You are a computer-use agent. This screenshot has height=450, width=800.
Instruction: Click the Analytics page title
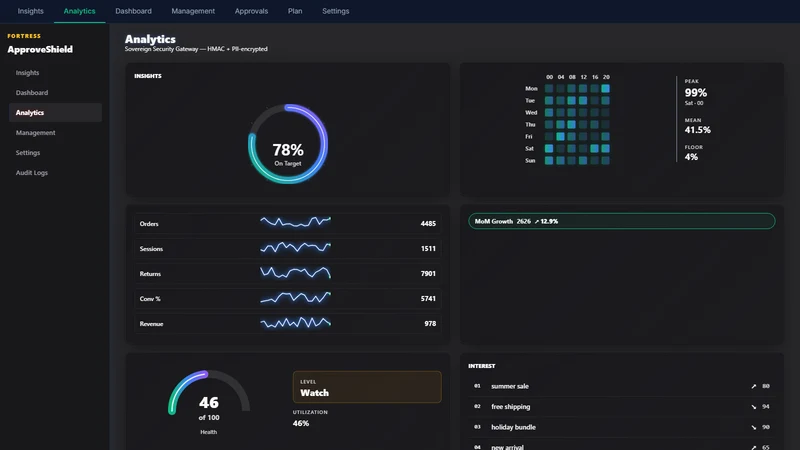pyautogui.click(x=150, y=39)
